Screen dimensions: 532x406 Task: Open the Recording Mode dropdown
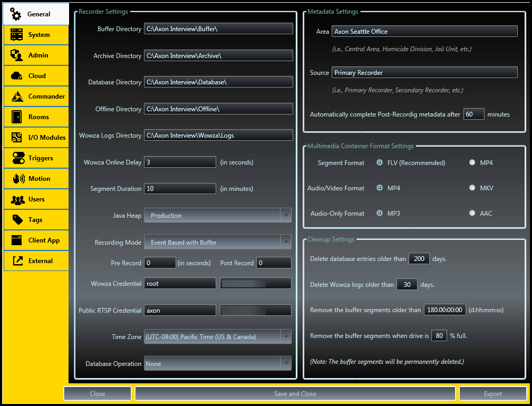pyautogui.click(x=285, y=243)
